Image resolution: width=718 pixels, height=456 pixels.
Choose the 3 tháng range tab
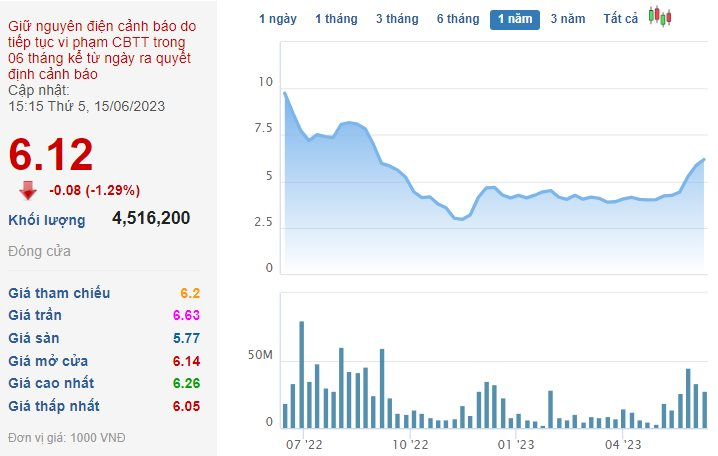click(x=397, y=19)
